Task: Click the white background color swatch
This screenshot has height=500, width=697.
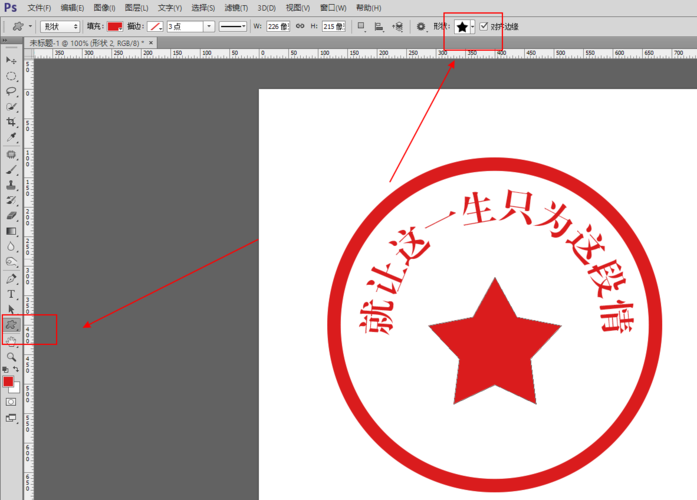Action: click(x=16, y=388)
